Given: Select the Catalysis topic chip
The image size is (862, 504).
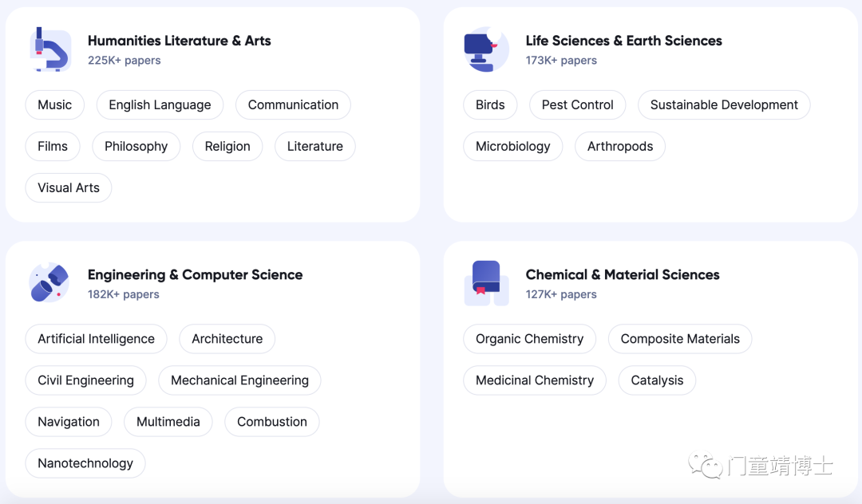Looking at the screenshot, I should (657, 380).
